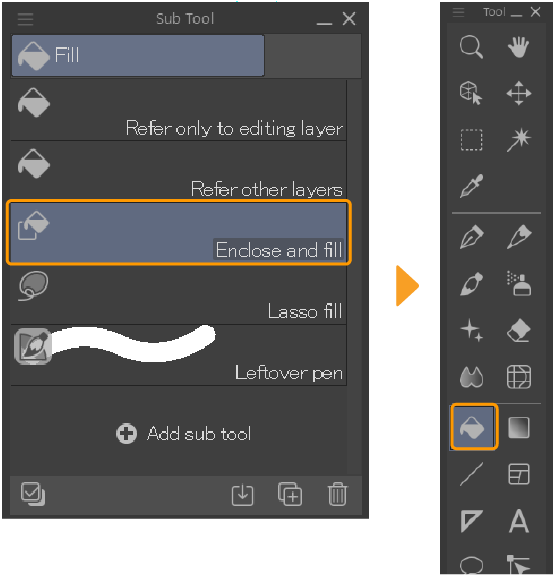Choose the Eyedropper tool

pyautogui.click(x=471, y=186)
